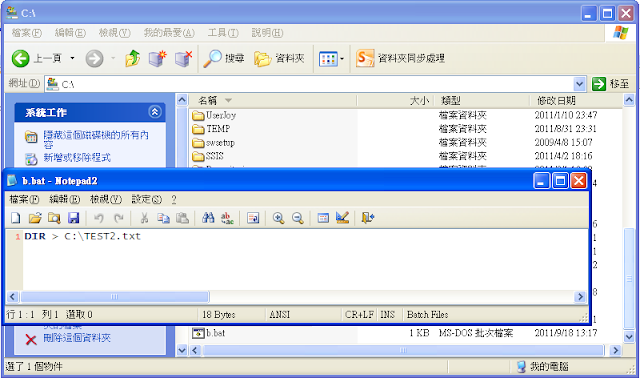
Task: Open Find with the binoculars icon
Action: 208,218
